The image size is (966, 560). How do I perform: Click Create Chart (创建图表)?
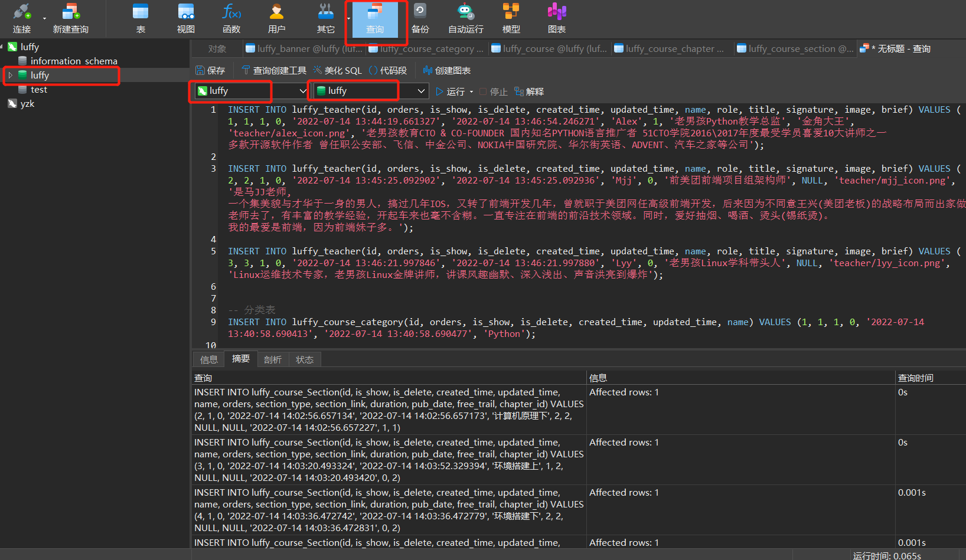pos(447,70)
